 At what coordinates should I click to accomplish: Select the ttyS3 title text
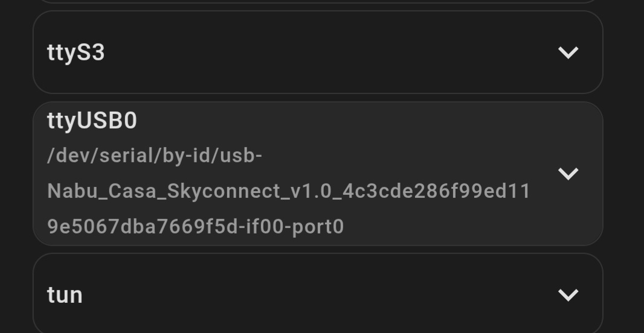point(76,52)
